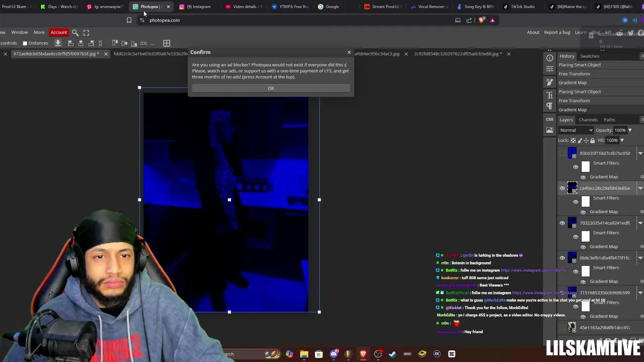
Task: Show hidden layer 45e1163a29b8fb1dcc457
Action: (562, 328)
